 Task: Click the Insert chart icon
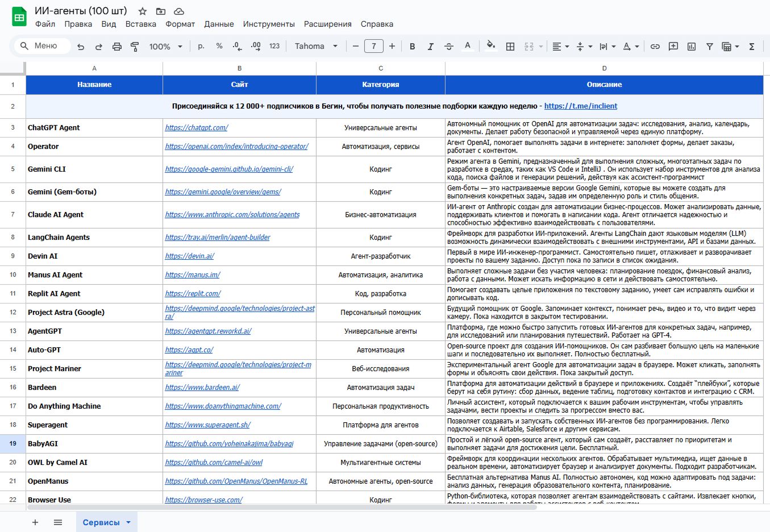click(691, 47)
